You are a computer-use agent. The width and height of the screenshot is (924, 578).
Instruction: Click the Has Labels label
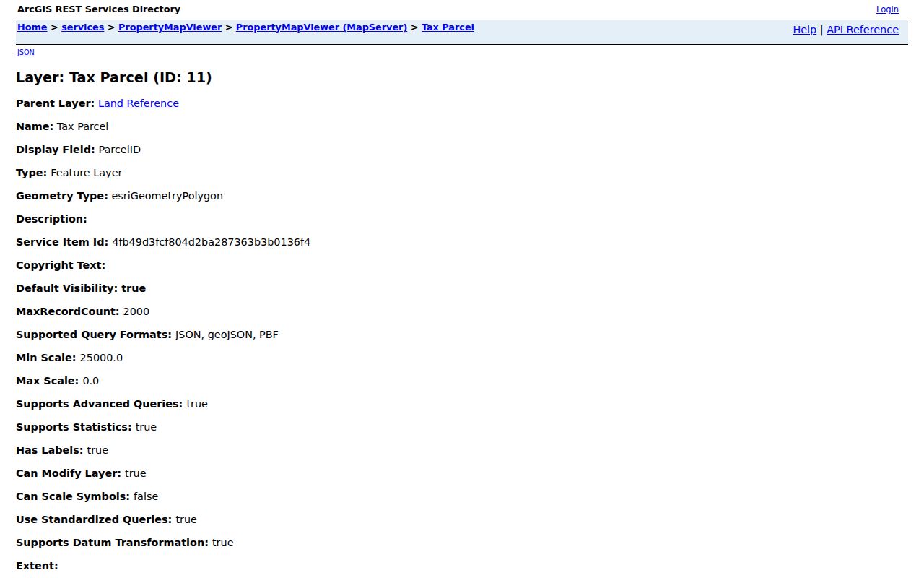pos(50,450)
